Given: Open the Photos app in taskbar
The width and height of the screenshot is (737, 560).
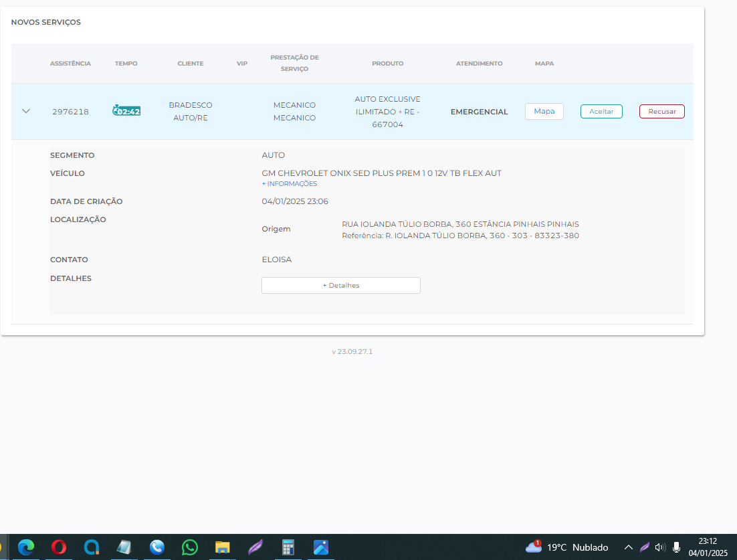Looking at the screenshot, I should (x=321, y=547).
